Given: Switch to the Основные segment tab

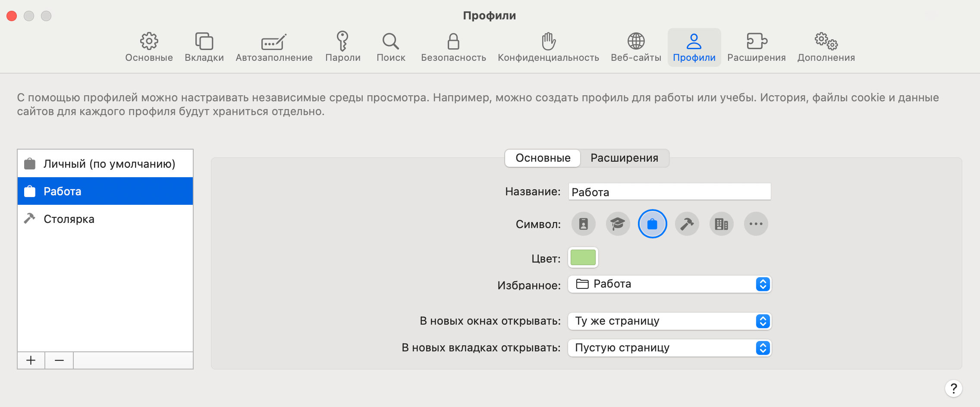Looking at the screenshot, I should point(543,158).
